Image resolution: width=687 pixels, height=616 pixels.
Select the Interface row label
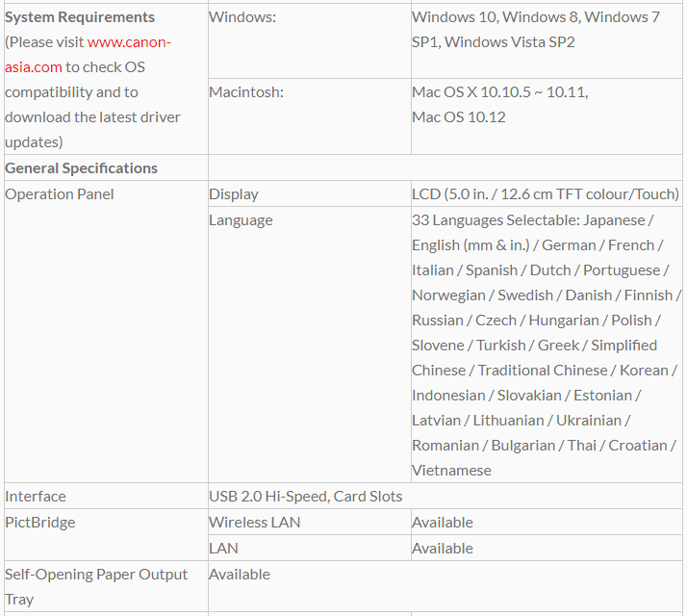[36, 497]
